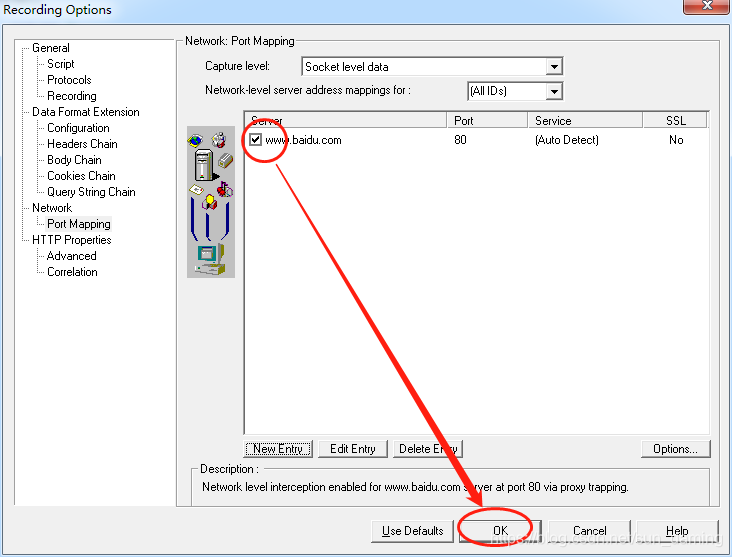This screenshot has width=732, height=557.
Task: Click Use Defaults button
Action: [x=412, y=531]
